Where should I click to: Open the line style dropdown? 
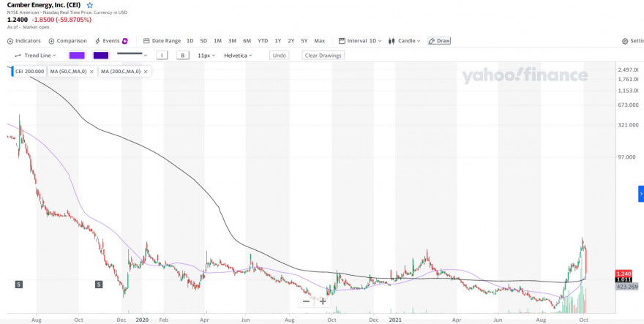tap(132, 54)
